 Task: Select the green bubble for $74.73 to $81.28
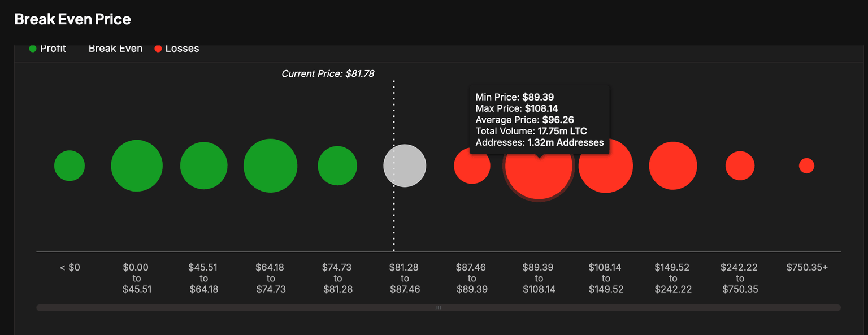[x=337, y=165]
